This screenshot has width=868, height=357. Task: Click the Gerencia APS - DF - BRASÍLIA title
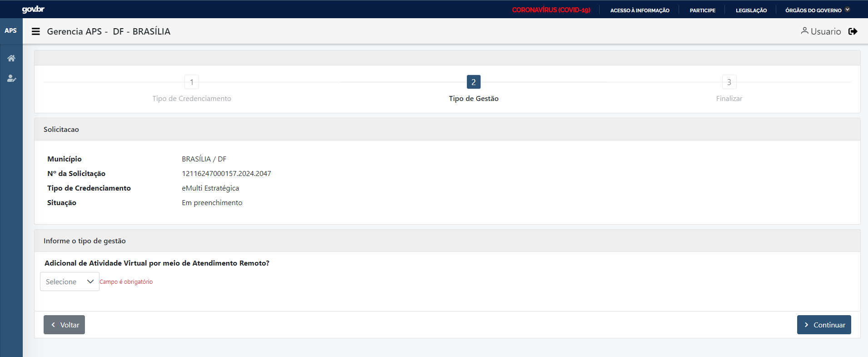tap(109, 31)
